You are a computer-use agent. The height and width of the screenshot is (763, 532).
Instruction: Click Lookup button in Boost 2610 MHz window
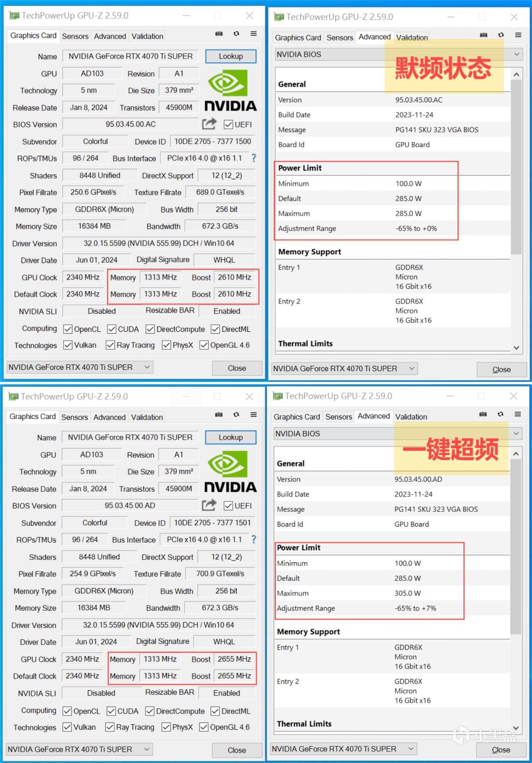click(x=231, y=56)
